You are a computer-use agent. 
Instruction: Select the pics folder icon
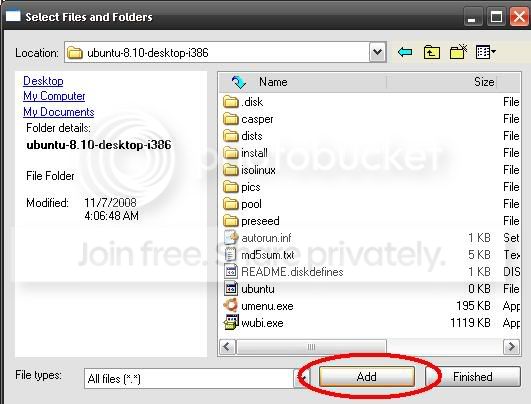tap(231, 187)
